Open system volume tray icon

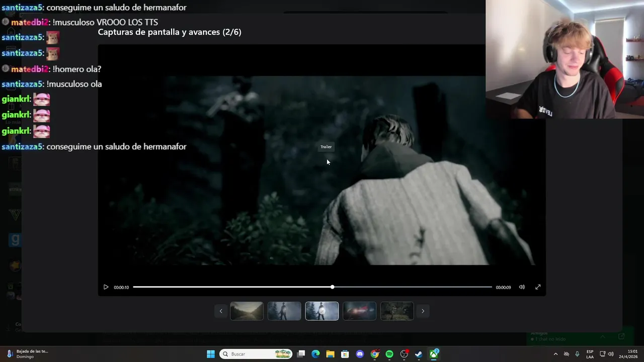(x=611, y=354)
